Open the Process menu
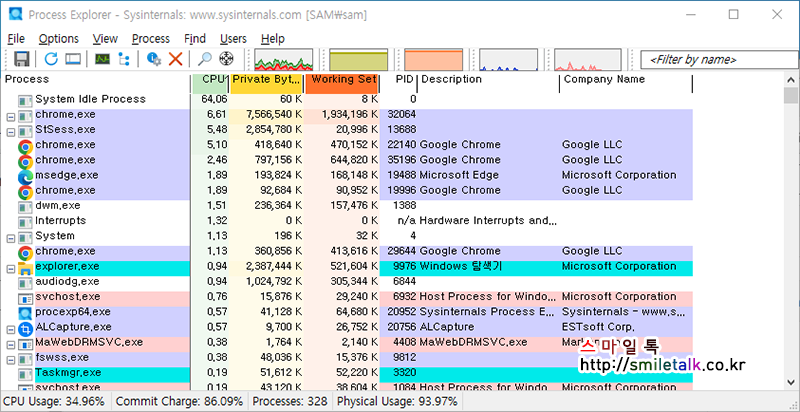800x412 pixels. coord(151,39)
